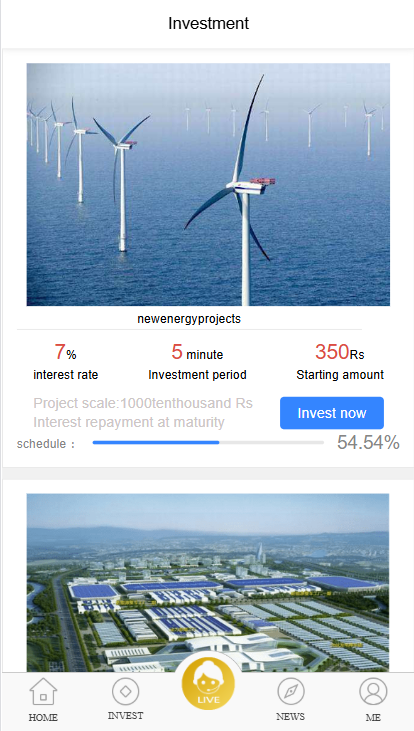Select the HOME text label
This screenshot has height=731, width=414.
pos(43,717)
